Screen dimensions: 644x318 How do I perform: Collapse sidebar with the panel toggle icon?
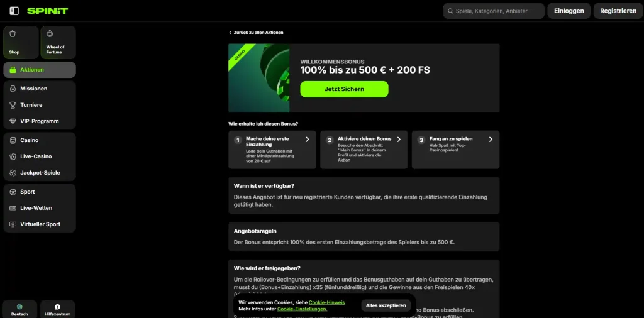click(14, 11)
